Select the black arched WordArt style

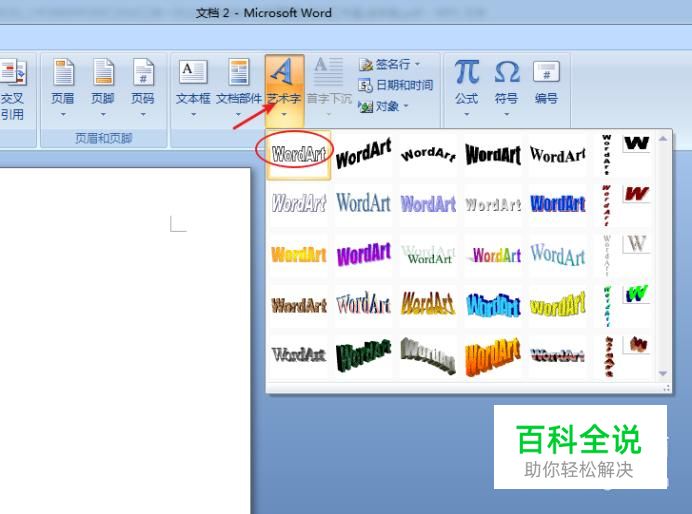pyautogui.click(x=428, y=154)
